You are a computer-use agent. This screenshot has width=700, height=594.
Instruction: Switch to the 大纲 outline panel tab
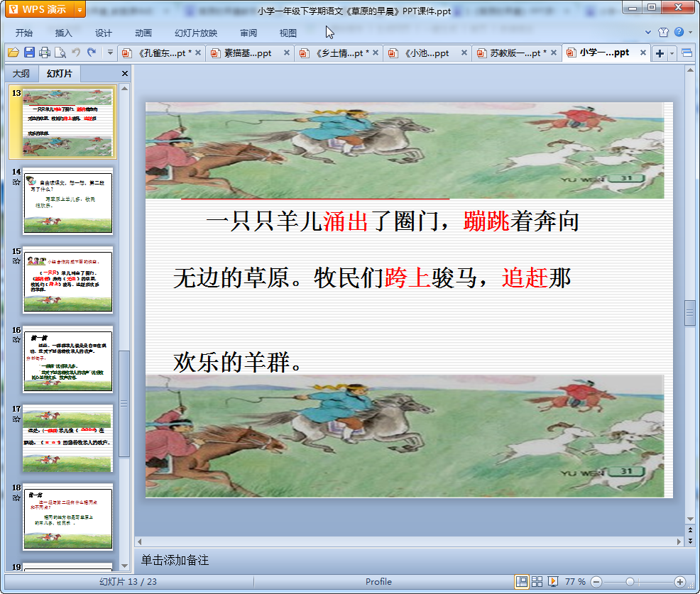click(x=21, y=74)
